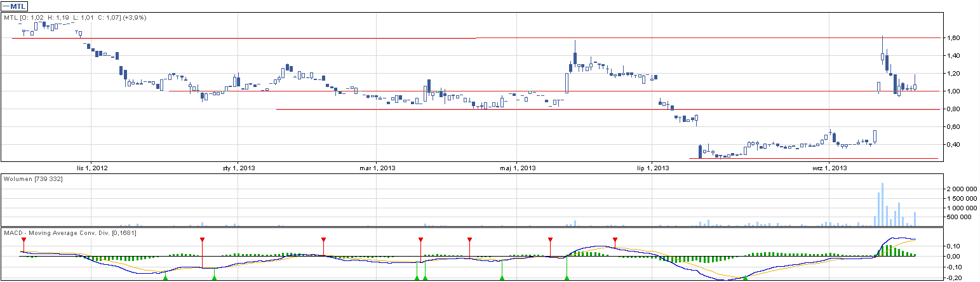Click the lip 1, 2013 date label

point(653,168)
